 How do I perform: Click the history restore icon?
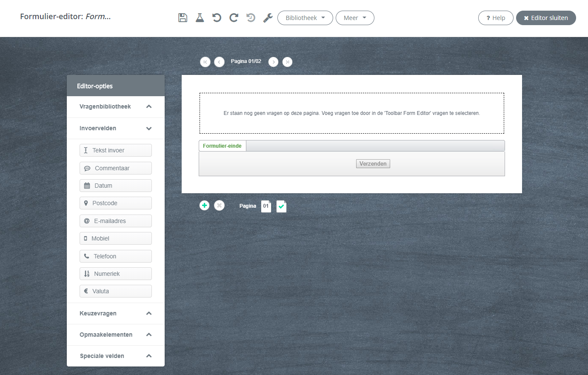click(251, 18)
